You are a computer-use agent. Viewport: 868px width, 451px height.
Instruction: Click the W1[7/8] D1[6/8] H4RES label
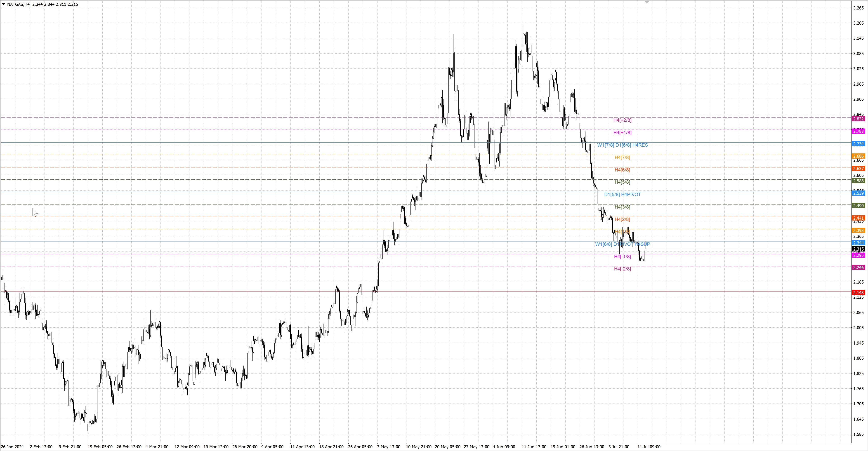point(622,145)
